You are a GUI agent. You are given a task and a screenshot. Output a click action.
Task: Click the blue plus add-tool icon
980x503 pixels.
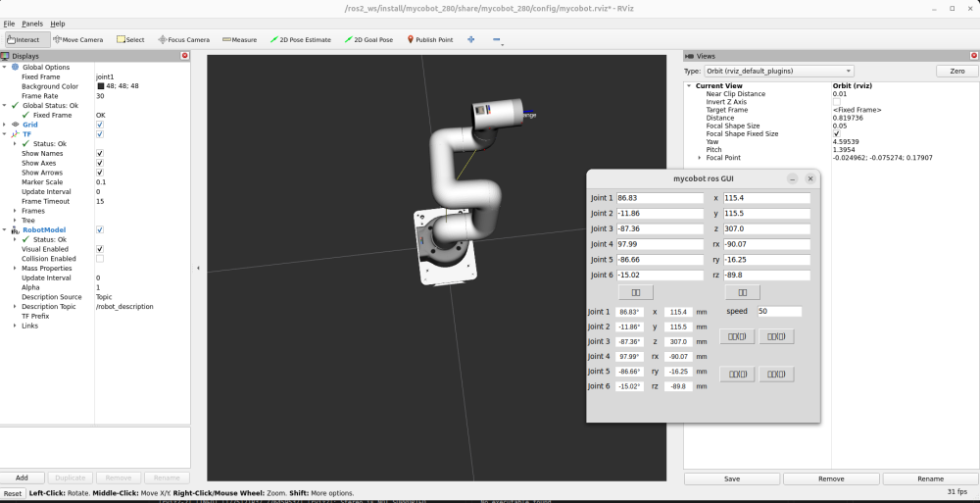point(470,39)
